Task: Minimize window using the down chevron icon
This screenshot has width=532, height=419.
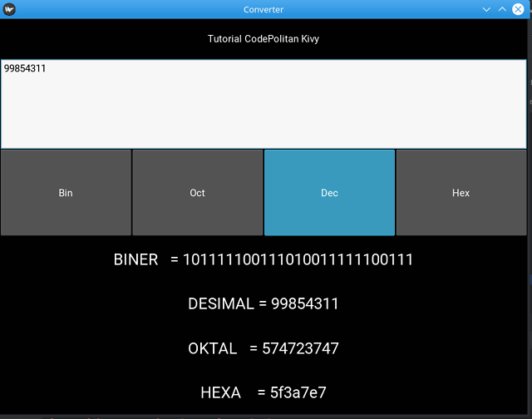Action: (x=486, y=9)
